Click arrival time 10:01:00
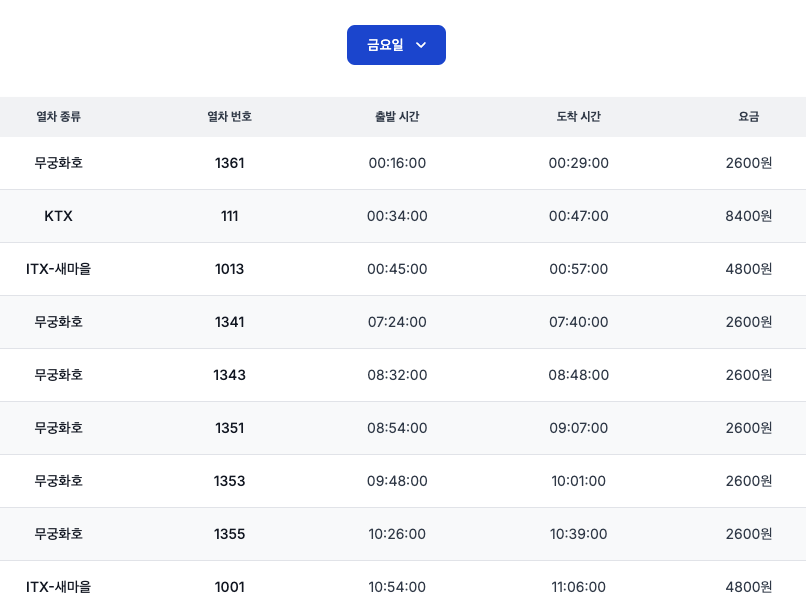 tap(579, 480)
